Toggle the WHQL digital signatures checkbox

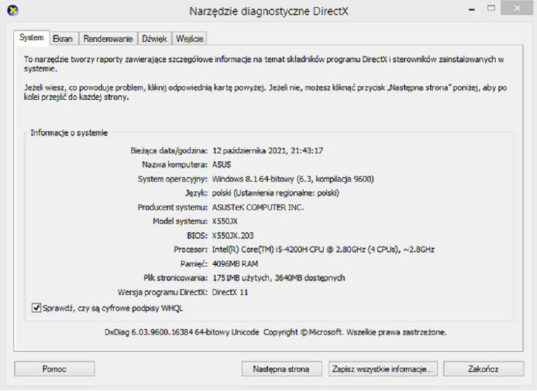coord(36,307)
